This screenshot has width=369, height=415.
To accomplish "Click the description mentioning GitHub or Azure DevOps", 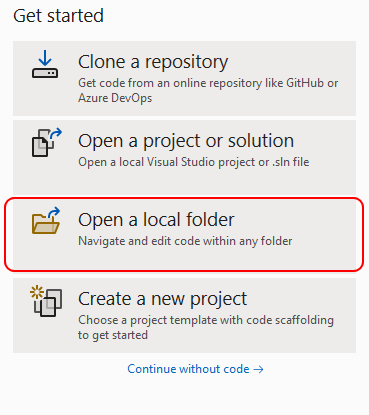I will [x=208, y=90].
